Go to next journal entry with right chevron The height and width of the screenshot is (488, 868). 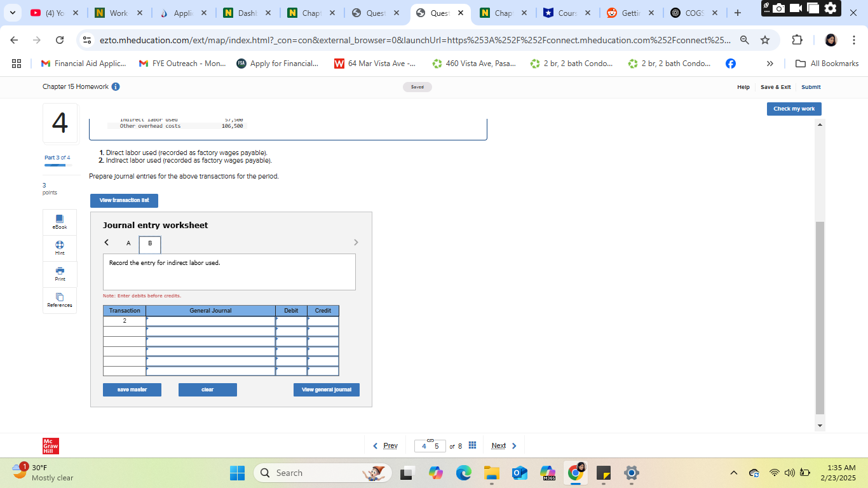pyautogui.click(x=356, y=242)
